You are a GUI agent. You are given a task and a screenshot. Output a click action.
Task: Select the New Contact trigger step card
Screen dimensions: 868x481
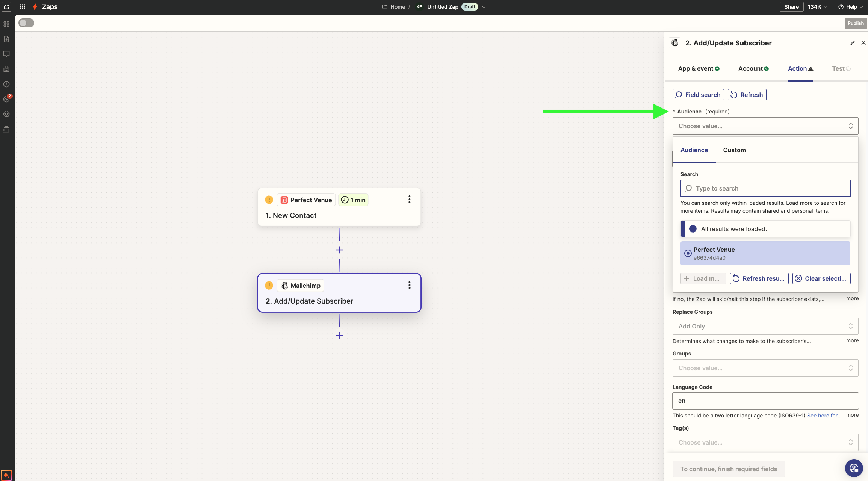point(339,207)
